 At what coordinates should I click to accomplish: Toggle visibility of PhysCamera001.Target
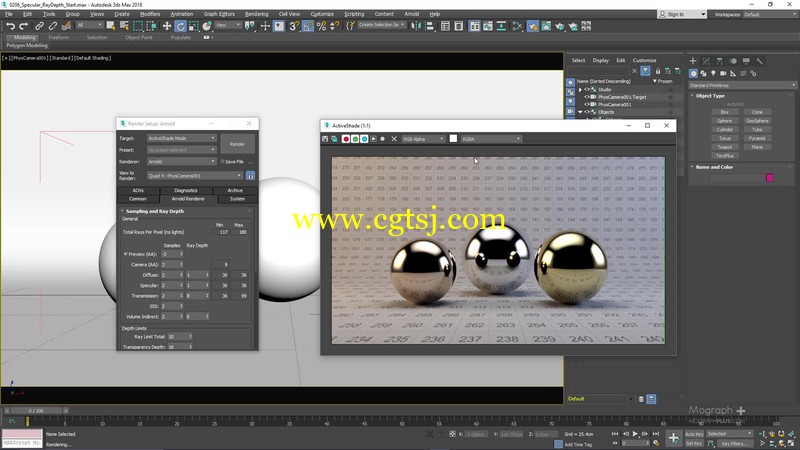point(587,97)
